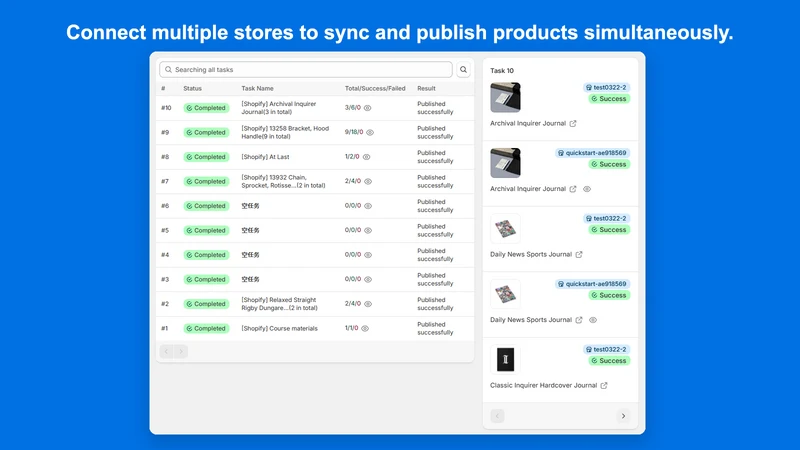
Task: Click the Result column header
Action: 426,88
